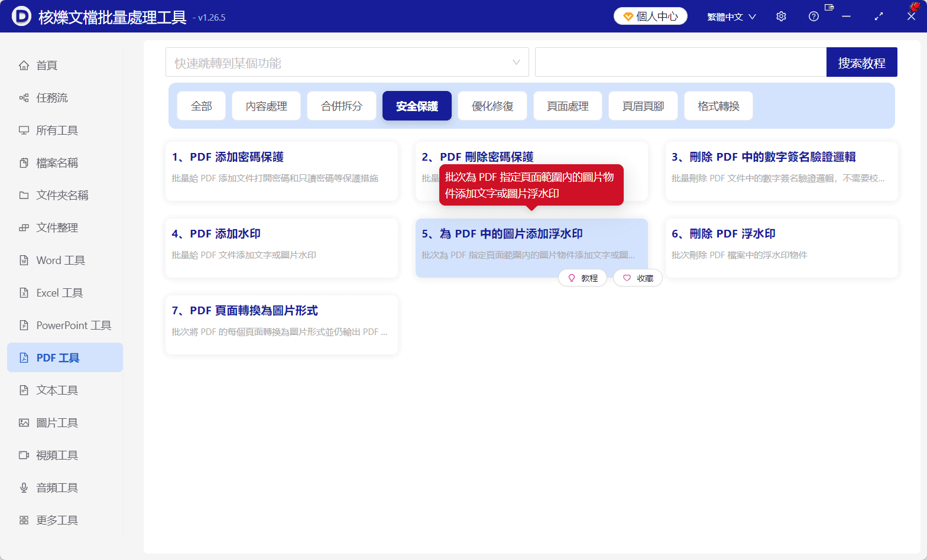The height and width of the screenshot is (560, 927).
Task: Click the app logo icon in title bar
Action: tap(21, 17)
